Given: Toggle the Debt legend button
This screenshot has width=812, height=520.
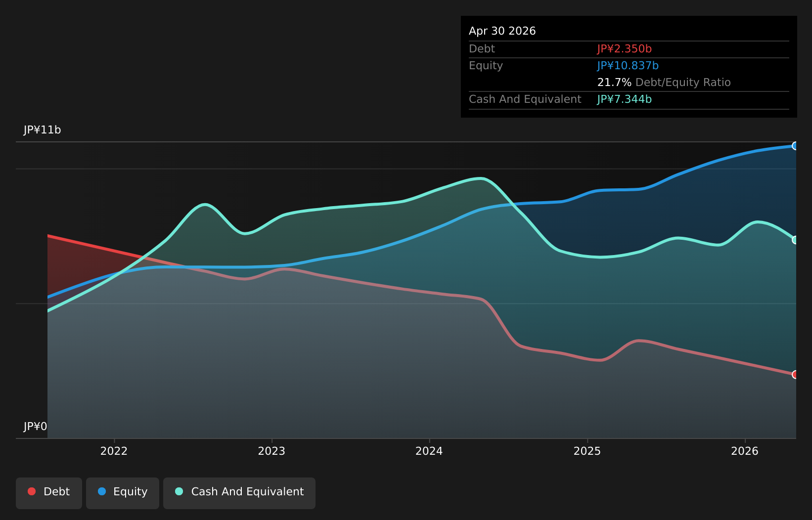Looking at the screenshot, I should click(49, 493).
